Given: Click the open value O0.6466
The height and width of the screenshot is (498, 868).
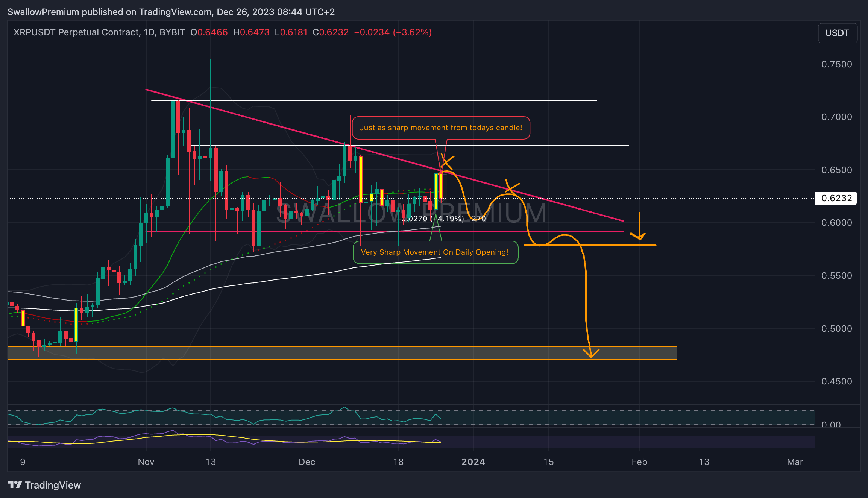Looking at the screenshot, I should pyautogui.click(x=209, y=32).
